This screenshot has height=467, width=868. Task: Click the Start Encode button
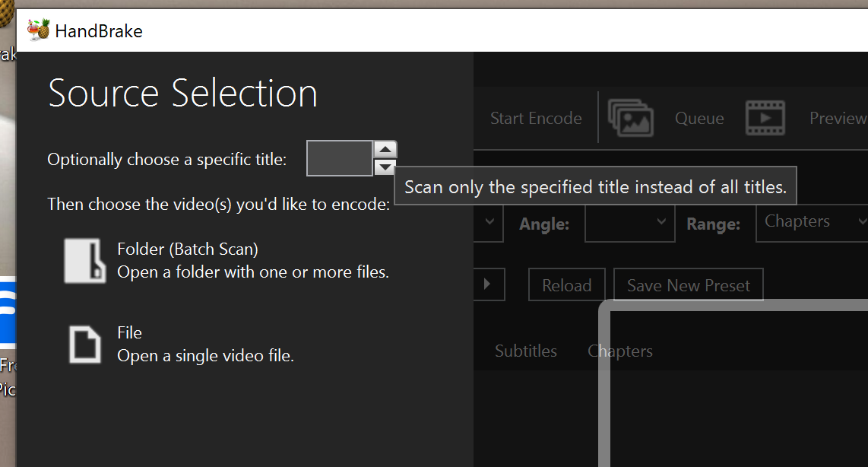pyautogui.click(x=535, y=118)
